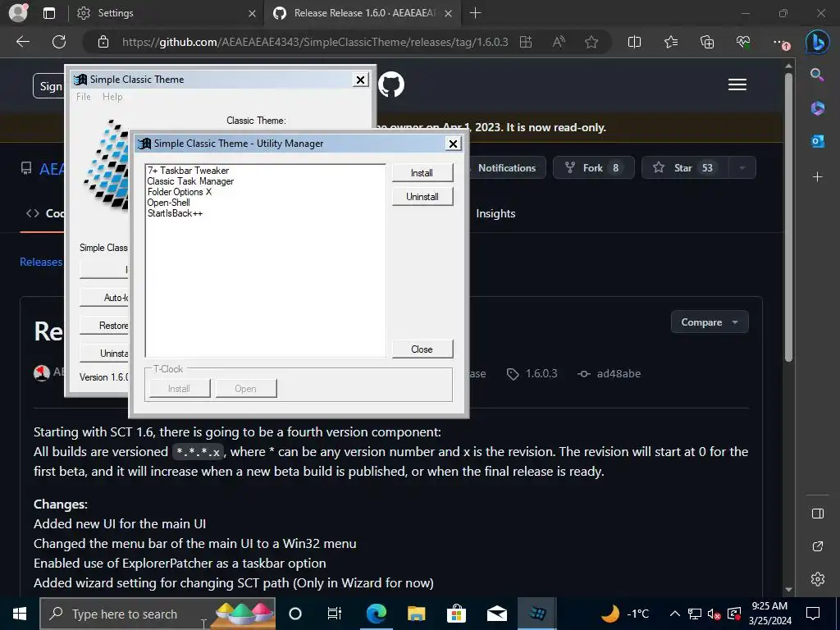Select Folder Options X entry
Viewport: 840px width, 630px height.
180,192
